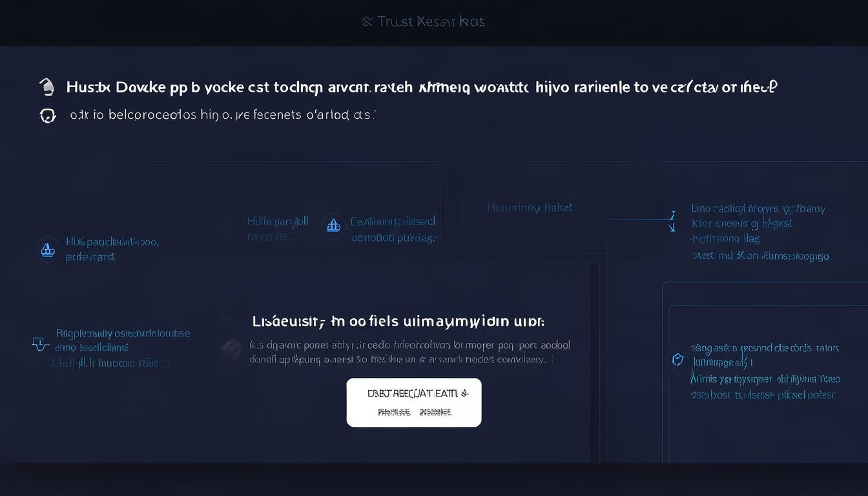Image resolution: width=868 pixels, height=496 pixels.
Task: Click the shield badge icon in bottom-right panel
Action: coord(678,360)
